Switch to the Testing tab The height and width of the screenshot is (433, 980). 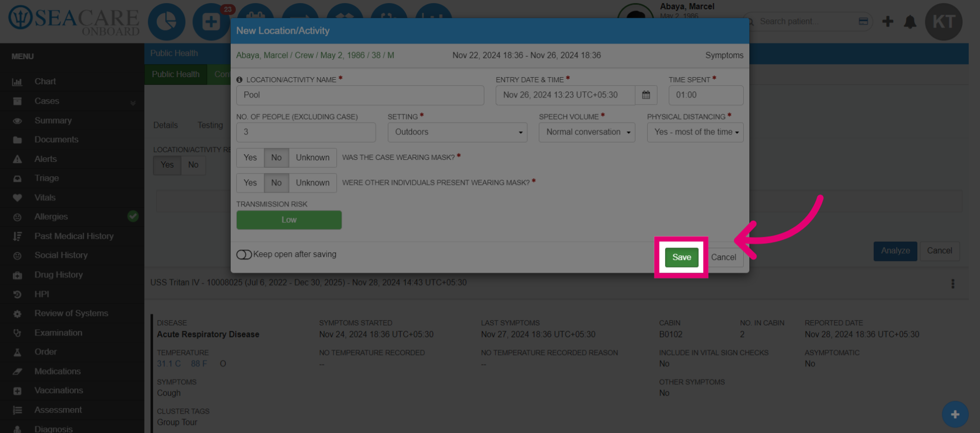pos(210,126)
